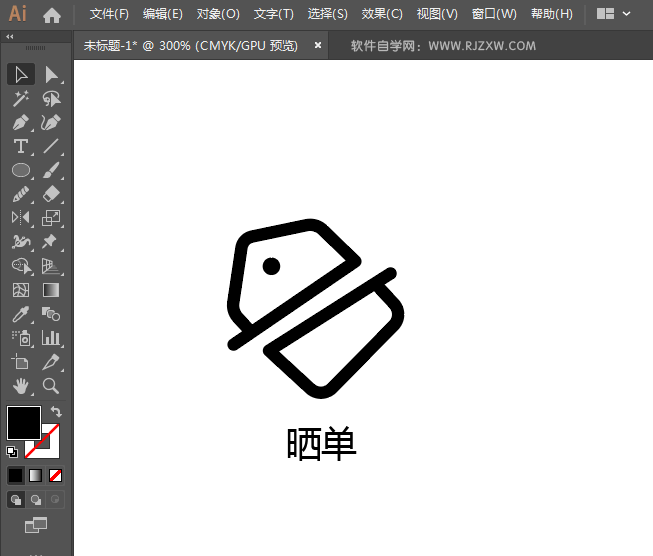Enable Draw Behind mode
Image resolution: width=653 pixels, height=556 pixels.
pos(36,499)
